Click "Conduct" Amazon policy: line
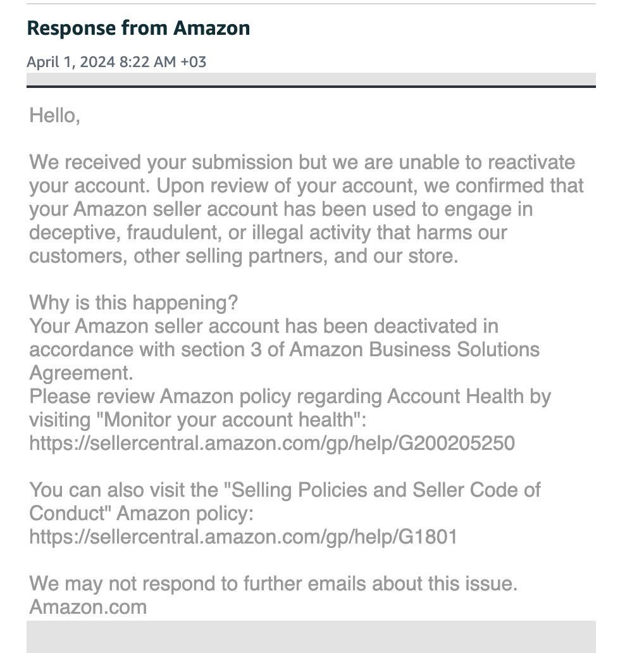Image resolution: width=644 pixels, height=653 pixels. (141, 514)
